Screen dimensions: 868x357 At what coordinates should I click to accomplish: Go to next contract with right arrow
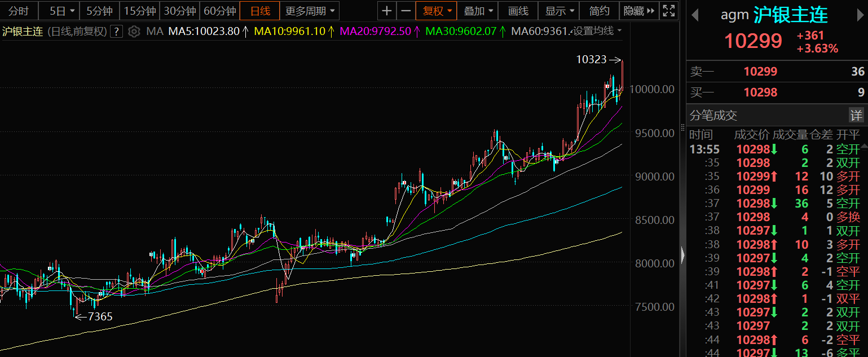tap(859, 15)
